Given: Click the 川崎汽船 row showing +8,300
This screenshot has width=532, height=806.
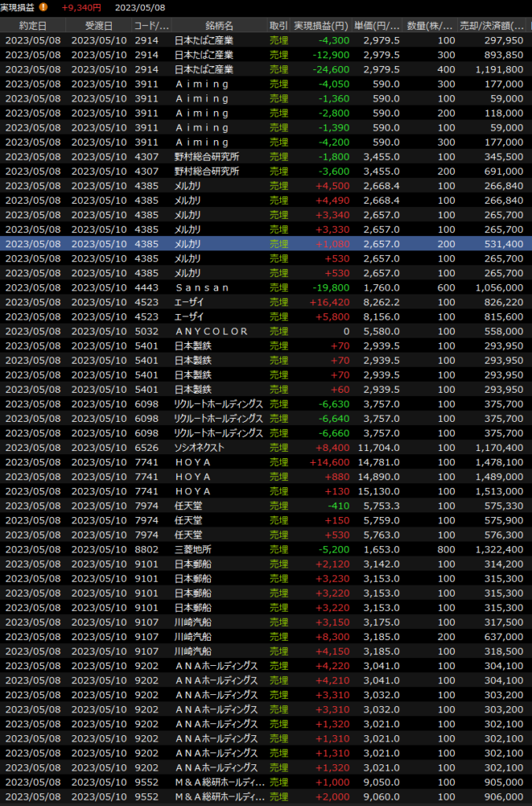Looking at the screenshot, I should (265, 636).
